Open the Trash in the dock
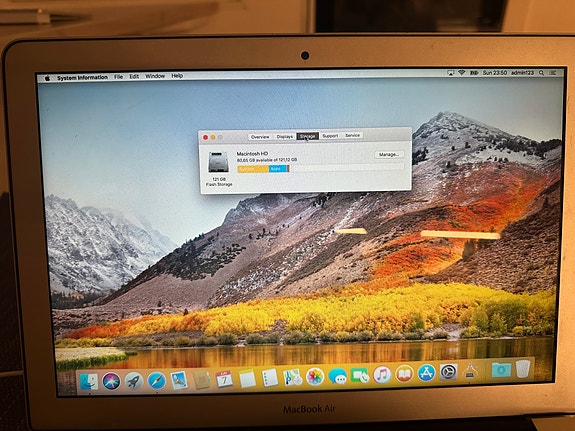Viewport: 575px width, 431px height. pyautogui.click(x=523, y=369)
